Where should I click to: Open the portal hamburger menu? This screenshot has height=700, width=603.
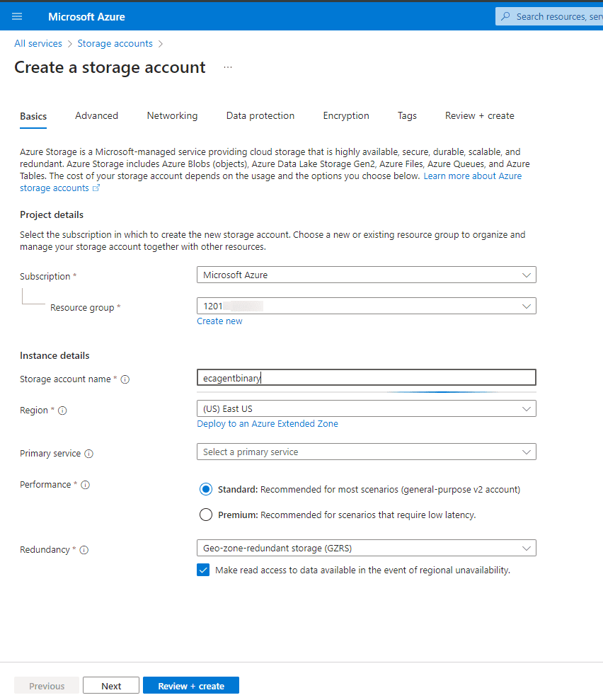(x=17, y=16)
